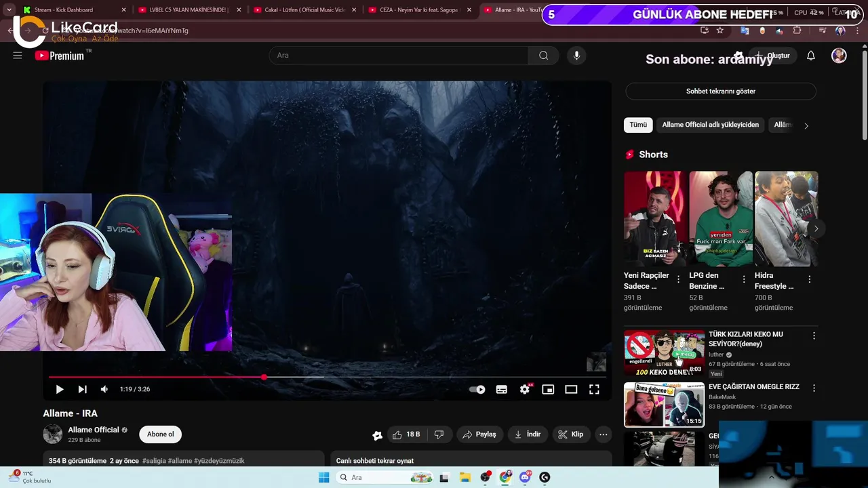The height and width of the screenshot is (488, 868).
Task: Click the #saligia hashtag
Action: (154, 461)
